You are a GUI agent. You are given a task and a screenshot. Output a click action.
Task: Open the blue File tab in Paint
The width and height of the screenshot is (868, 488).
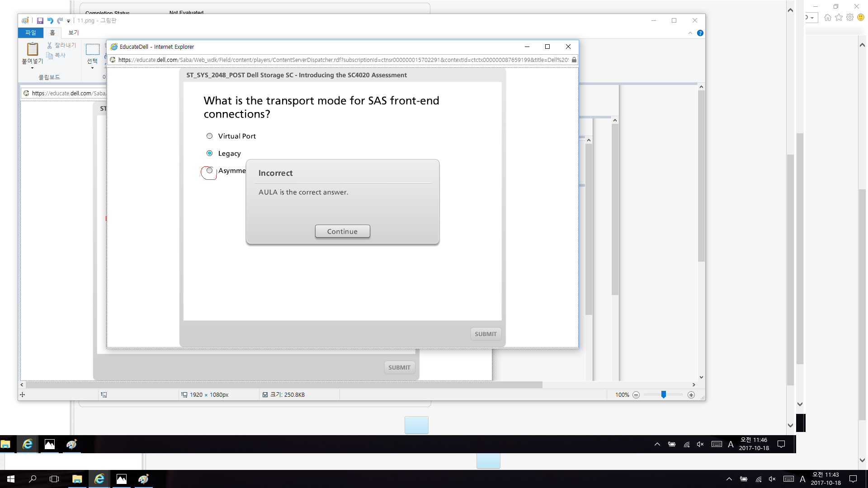tap(30, 33)
